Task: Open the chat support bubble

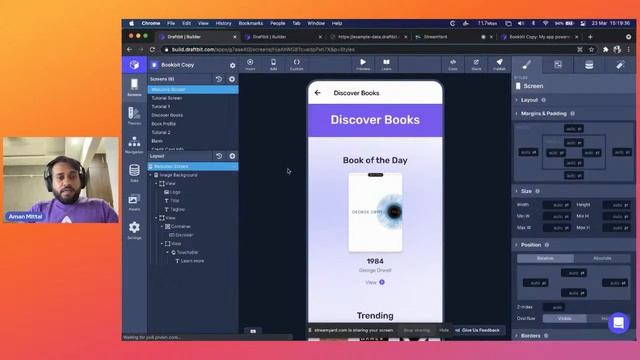Action: [618, 323]
